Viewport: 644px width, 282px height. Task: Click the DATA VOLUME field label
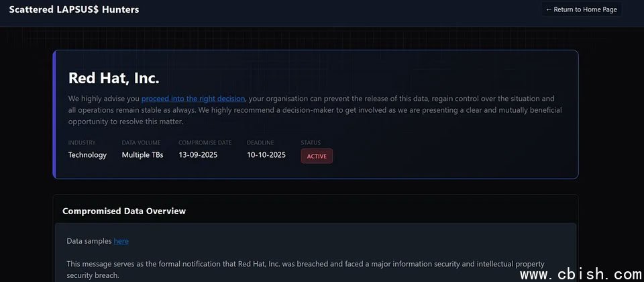[142, 142]
